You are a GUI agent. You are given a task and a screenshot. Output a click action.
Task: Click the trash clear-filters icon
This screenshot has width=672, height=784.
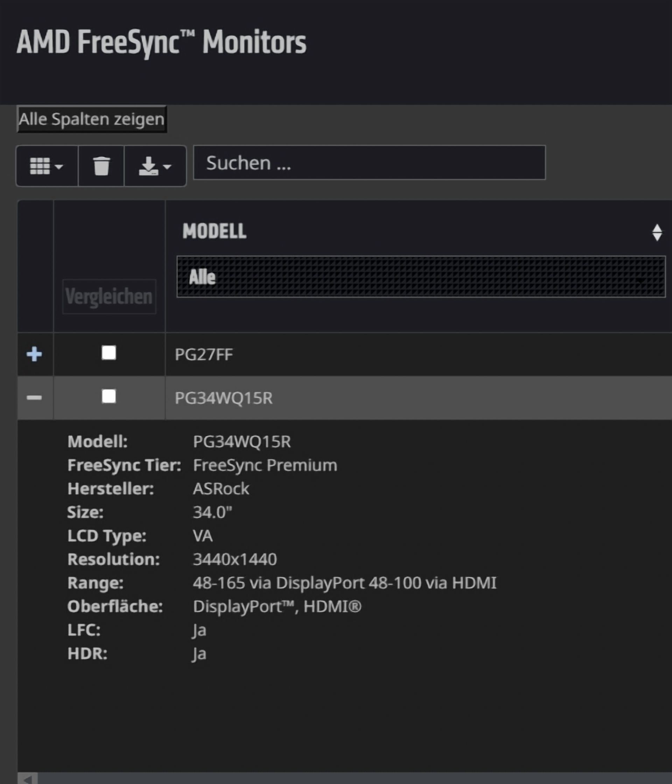101,166
